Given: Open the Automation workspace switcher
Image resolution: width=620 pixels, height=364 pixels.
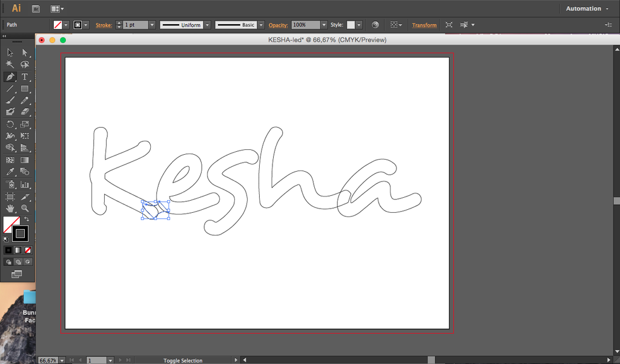Looking at the screenshot, I should 587,8.
